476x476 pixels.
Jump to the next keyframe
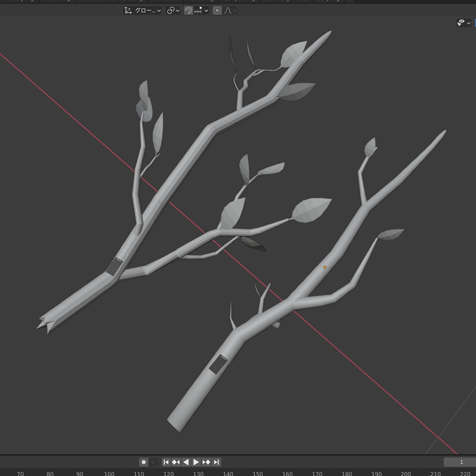206,462
